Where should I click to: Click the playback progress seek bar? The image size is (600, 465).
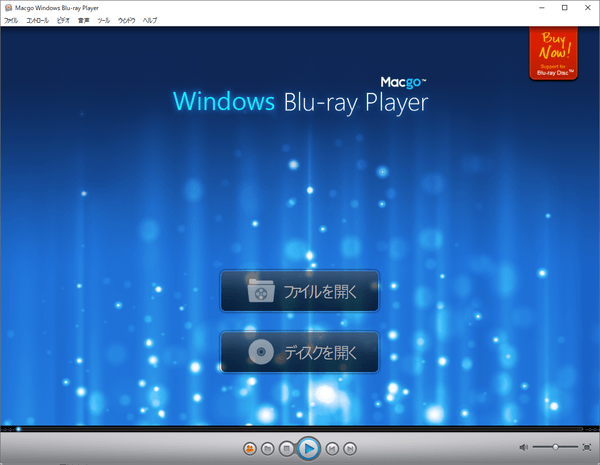tap(299, 429)
